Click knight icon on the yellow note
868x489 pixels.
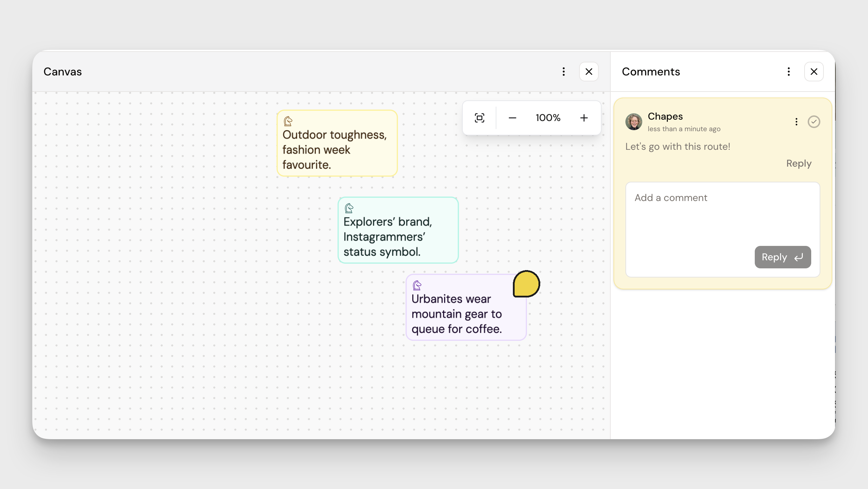tap(288, 121)
